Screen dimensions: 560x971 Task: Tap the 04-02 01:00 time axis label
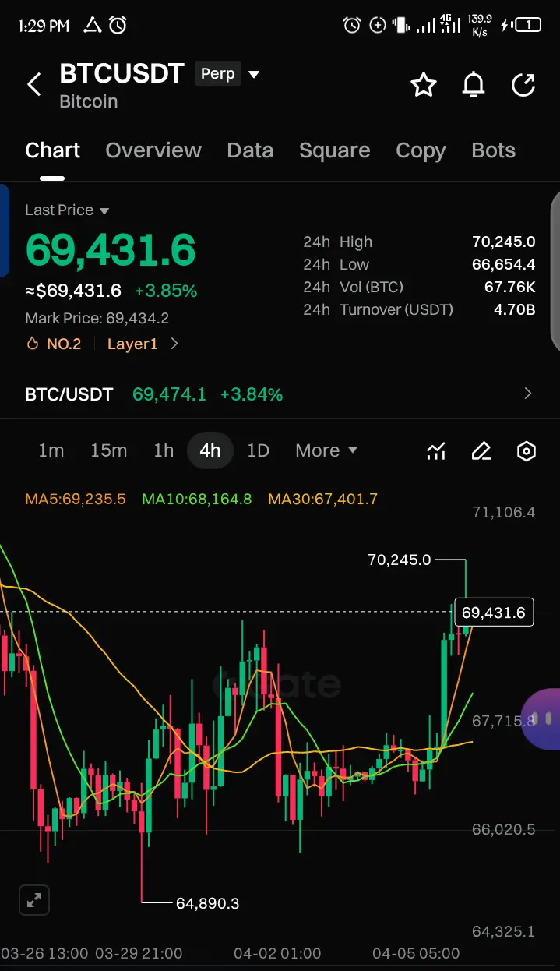click(x=277, y=953)
